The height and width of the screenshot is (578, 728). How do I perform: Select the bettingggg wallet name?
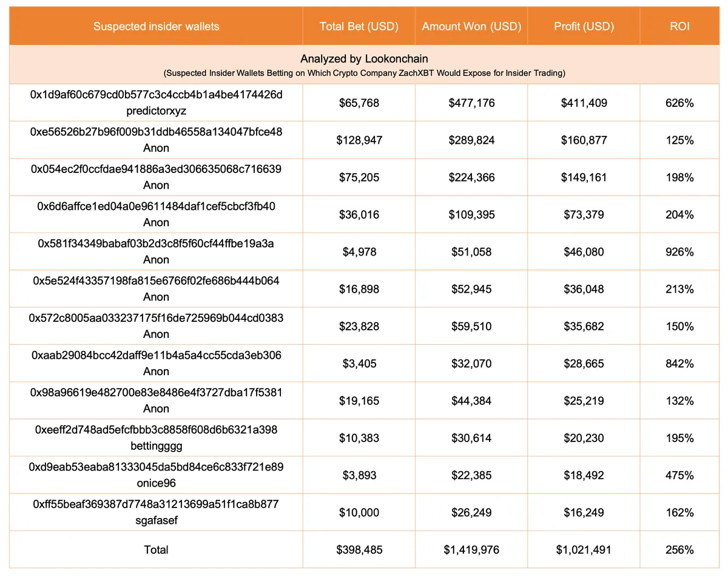coord(156,446)
